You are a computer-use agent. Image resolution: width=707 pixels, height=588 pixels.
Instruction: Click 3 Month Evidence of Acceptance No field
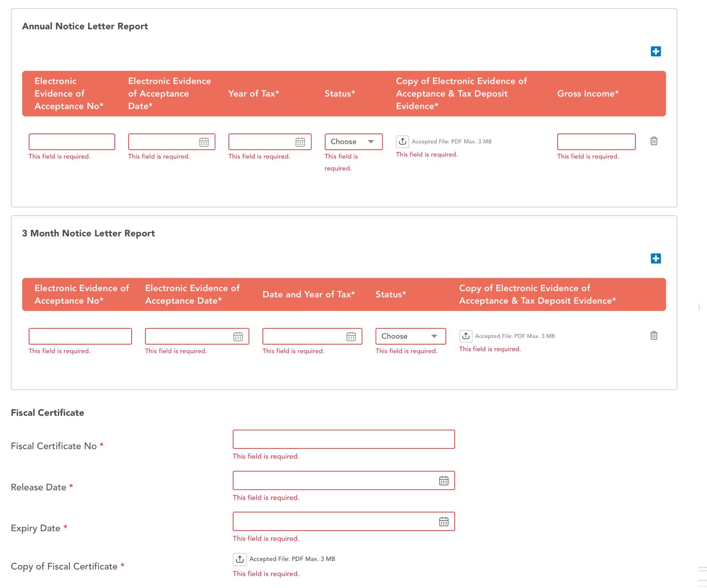point(80,336)
